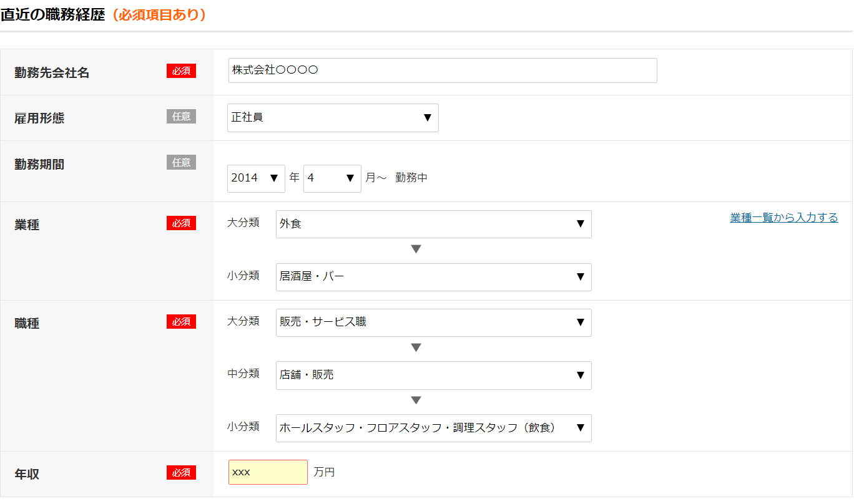
Task: Click the 中分類 label under 職種
Action: (x=243, y=374)
